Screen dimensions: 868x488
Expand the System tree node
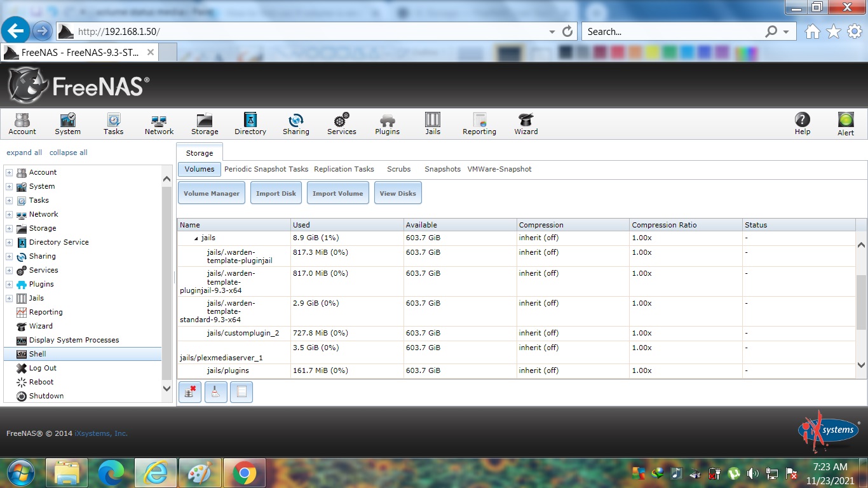tap(10, 186)
